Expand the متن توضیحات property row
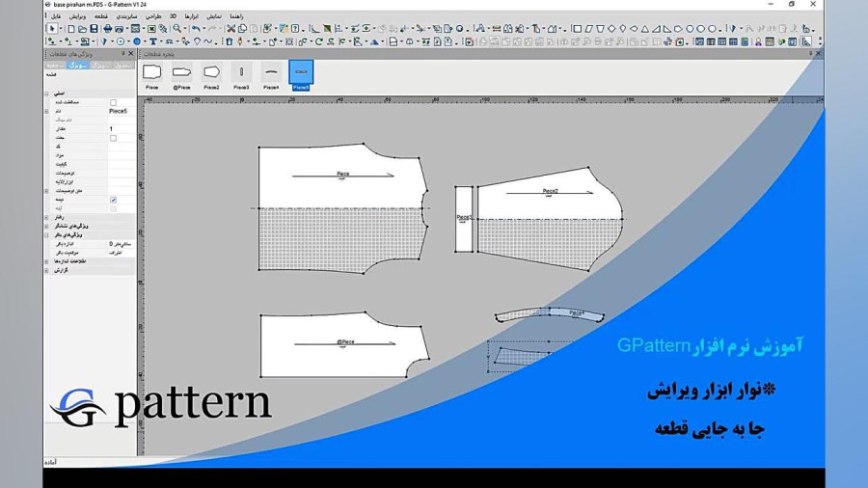This screenshot has width=868, height=488. click(46, 191)
